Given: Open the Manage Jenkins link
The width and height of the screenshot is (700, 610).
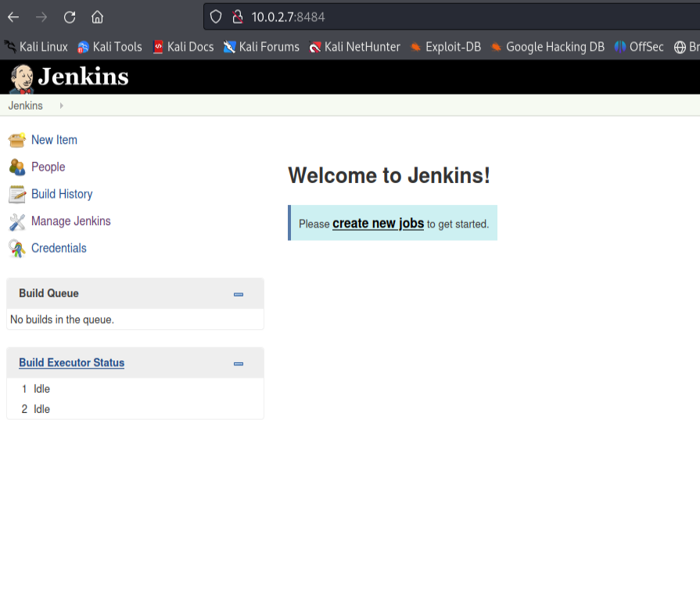Looking at the screenshot, I should click(x=71, y=221).
